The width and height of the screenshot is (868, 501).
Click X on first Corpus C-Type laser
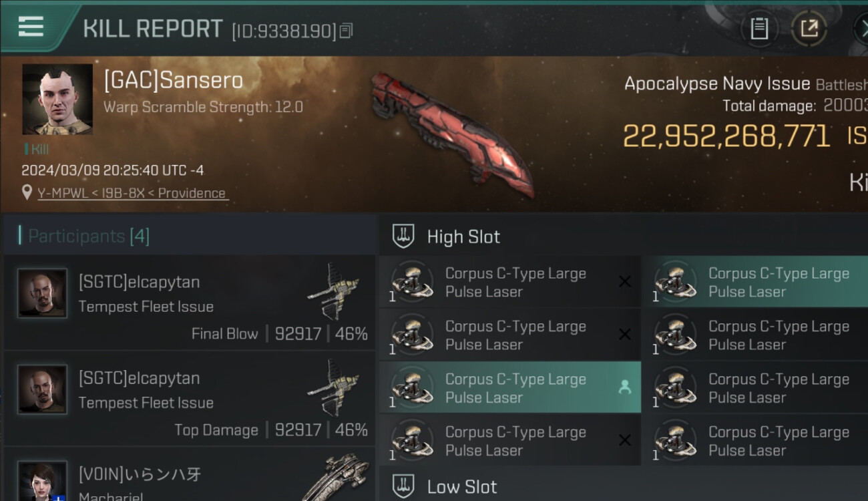pyautogui.click(x=624, y=282)
